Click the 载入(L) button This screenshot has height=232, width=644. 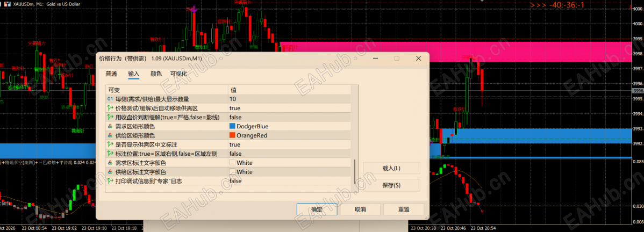pos(391,168)
